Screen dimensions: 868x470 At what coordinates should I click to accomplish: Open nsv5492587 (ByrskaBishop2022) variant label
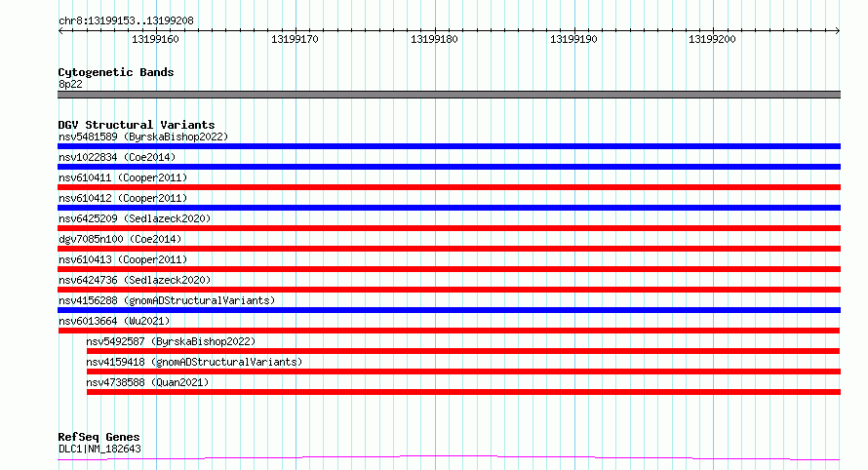pyautogui.click(x=171, y=341)
